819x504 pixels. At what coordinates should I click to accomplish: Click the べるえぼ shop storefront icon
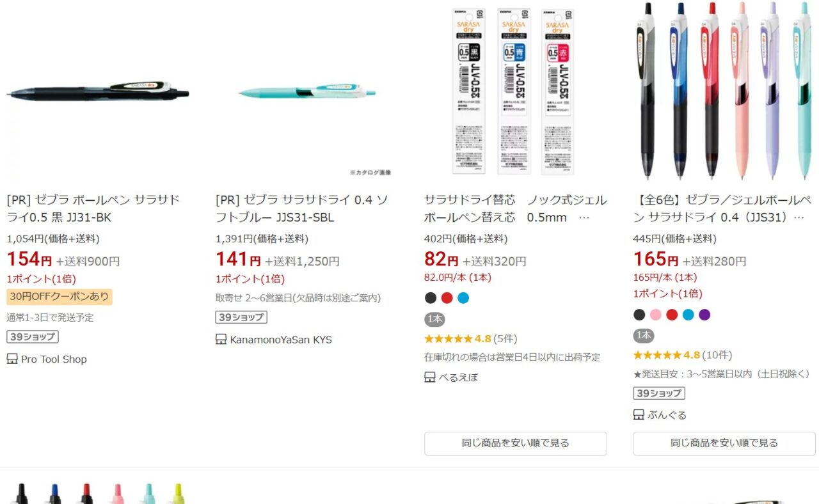430,377
